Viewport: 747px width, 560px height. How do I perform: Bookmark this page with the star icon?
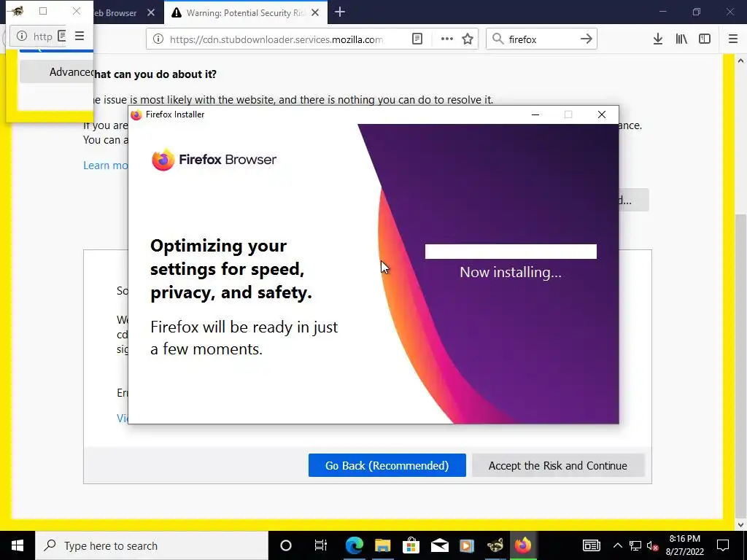pyautogui.click(x=468, y=39)
